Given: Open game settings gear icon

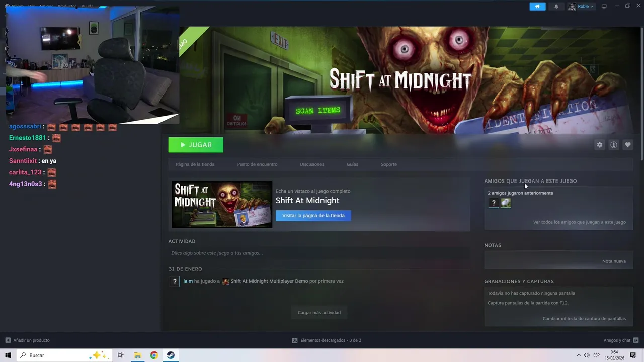Looking at the screenshot, I should (x=599, y=145).
